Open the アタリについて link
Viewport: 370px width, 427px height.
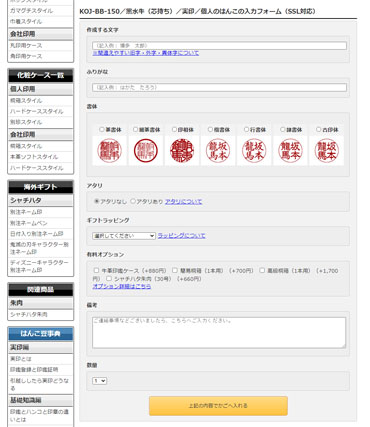(x=183, y=202)
